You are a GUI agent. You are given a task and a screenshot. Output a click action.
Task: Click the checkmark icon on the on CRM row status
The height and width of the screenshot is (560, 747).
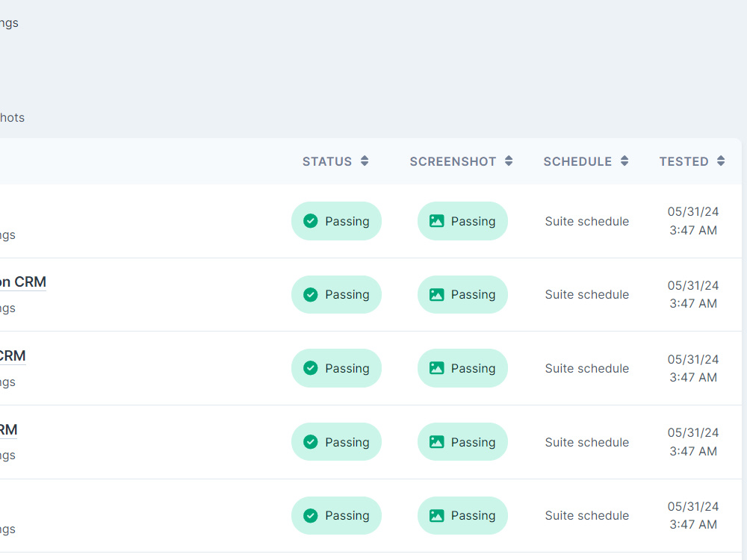pyautogui.click(x=310, y=294)
